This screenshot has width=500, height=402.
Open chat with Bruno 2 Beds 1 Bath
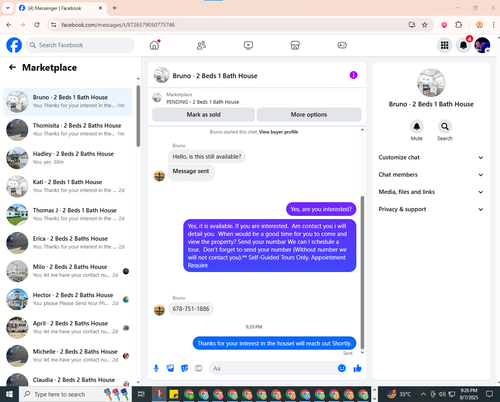[68, 102]
